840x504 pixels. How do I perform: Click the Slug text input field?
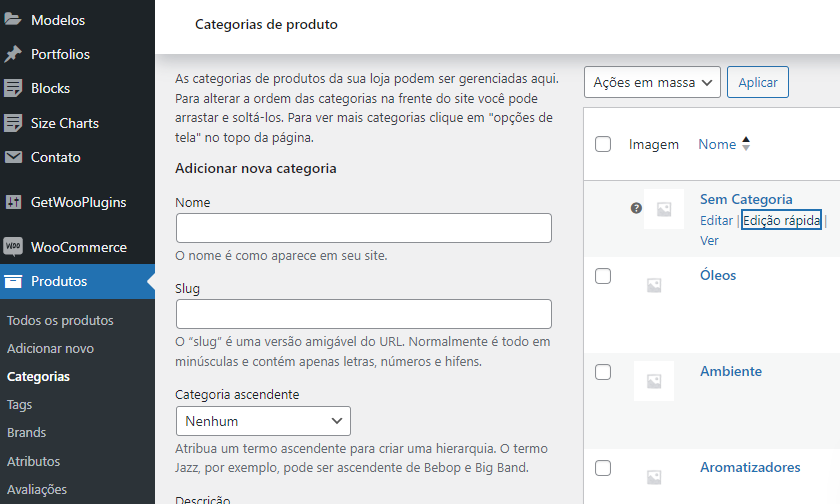coord(364,314)
